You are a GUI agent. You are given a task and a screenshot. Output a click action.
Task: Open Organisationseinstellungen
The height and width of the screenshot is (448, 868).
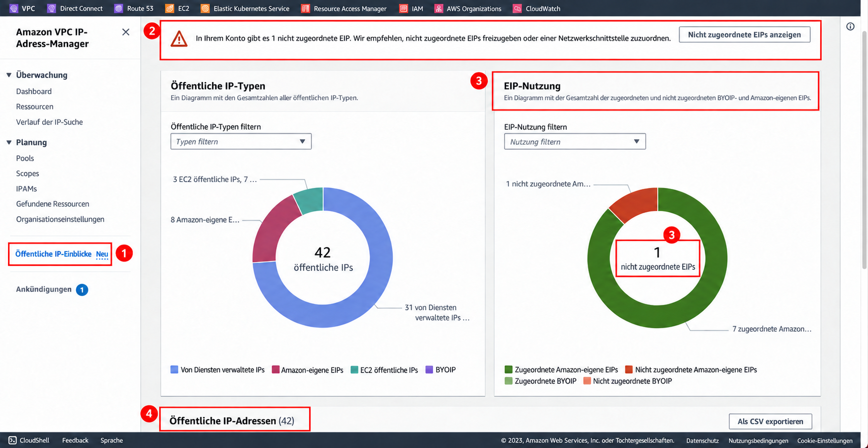60,219
